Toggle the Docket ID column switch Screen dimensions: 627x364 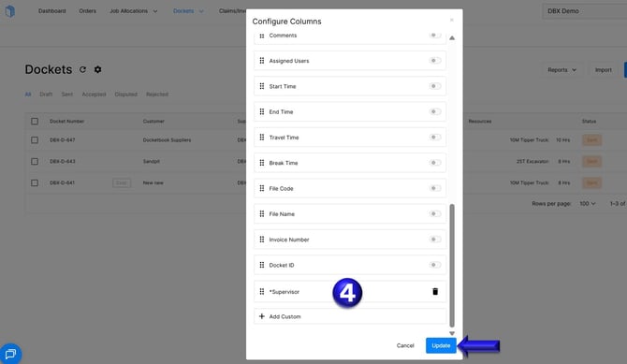[434, 265]
